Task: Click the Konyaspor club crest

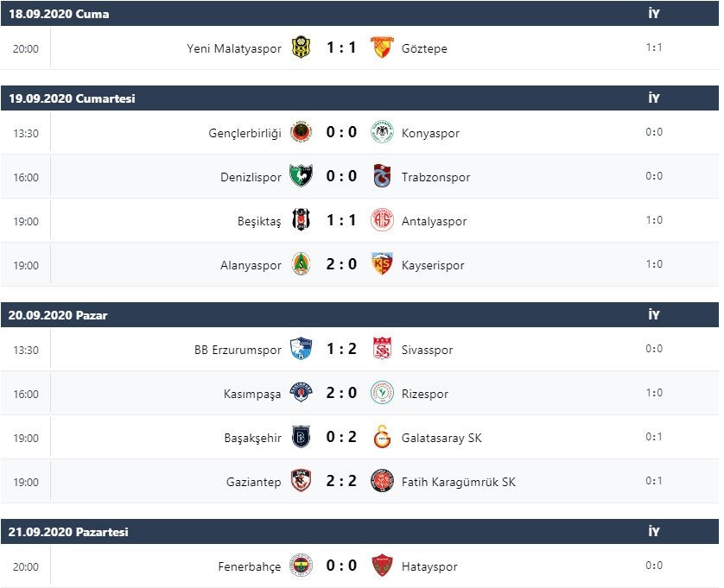Action: [x=384, y=133]
